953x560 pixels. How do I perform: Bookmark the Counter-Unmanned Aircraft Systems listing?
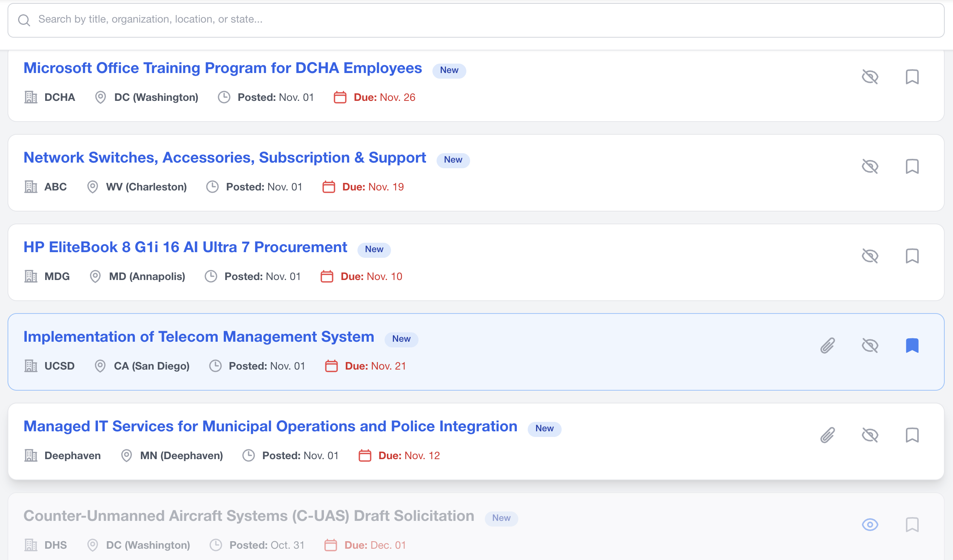click(x=913, y=525)
